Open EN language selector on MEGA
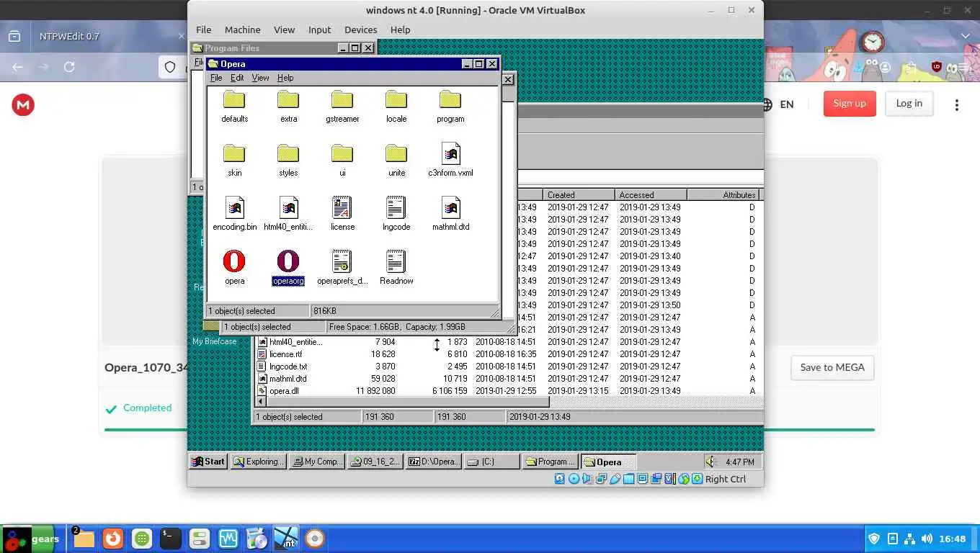Viewport: 980px width, 553px height. point(778,104)
